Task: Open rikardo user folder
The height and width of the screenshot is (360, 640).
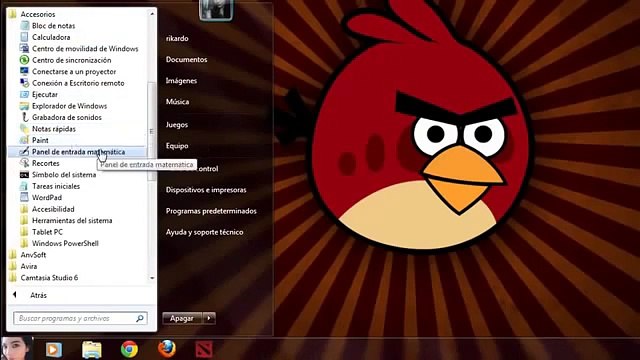Action: [x=177, y=38]
